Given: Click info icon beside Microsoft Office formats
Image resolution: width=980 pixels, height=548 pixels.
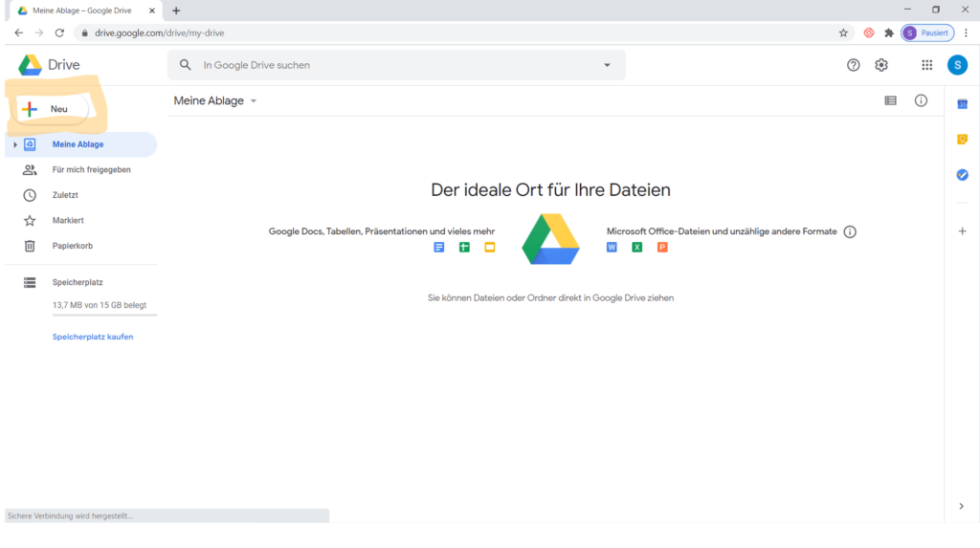Looking at the screenshot, I should coord(850,231).
